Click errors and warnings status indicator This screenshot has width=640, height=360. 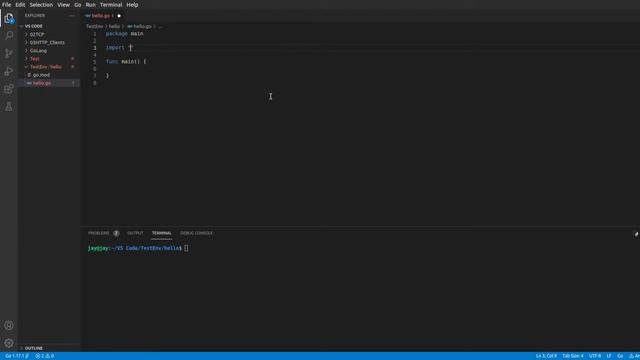[x=44, y=356]
